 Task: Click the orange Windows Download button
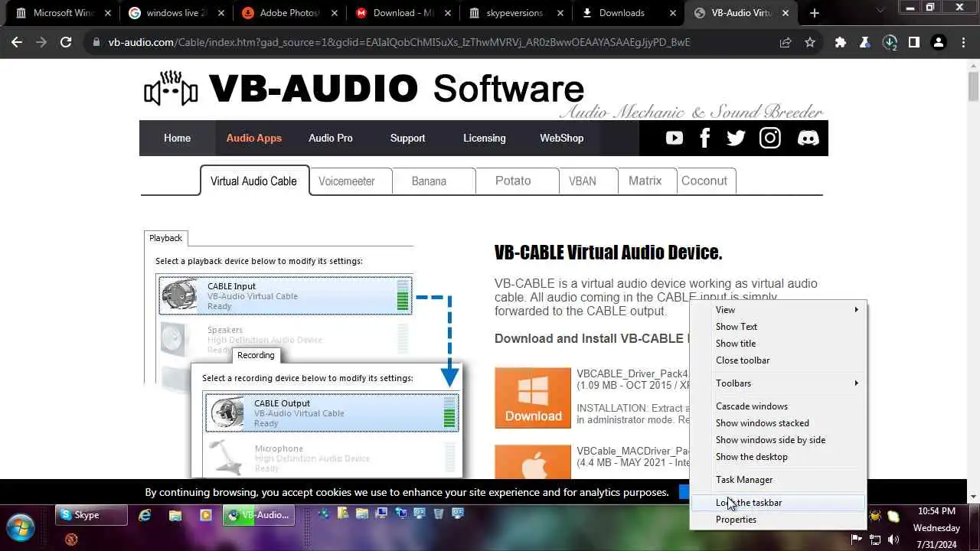(x=533, y=398)
